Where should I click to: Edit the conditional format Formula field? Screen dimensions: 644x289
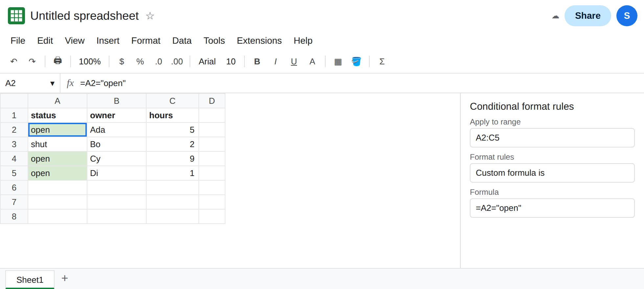(x=552, y=208)
